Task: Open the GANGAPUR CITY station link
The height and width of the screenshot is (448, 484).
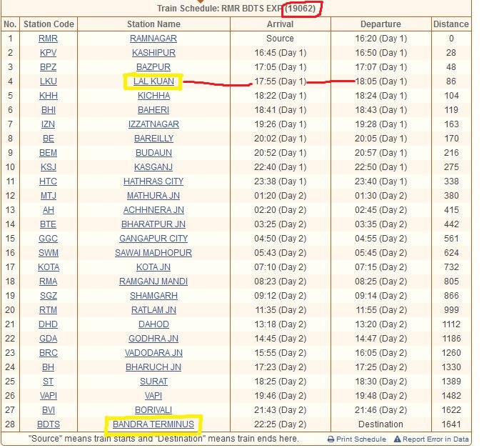Action: [153, 238]
